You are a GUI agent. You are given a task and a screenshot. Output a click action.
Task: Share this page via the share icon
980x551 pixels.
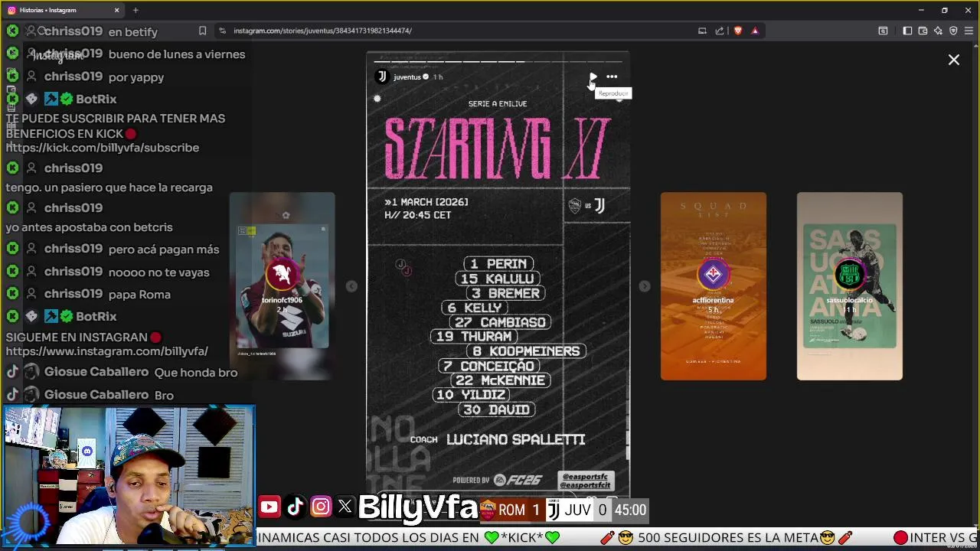[720, 31]
